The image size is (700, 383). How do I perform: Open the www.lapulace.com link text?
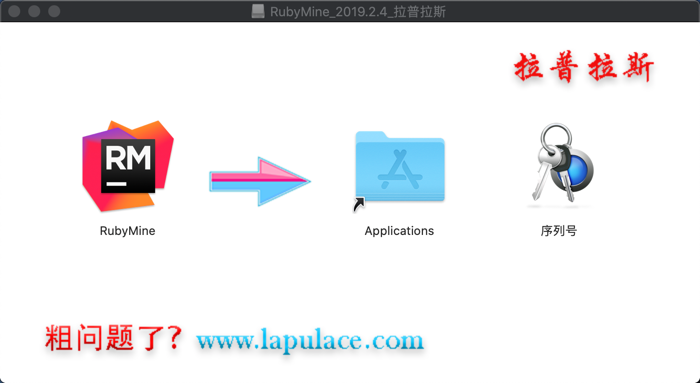310,340
